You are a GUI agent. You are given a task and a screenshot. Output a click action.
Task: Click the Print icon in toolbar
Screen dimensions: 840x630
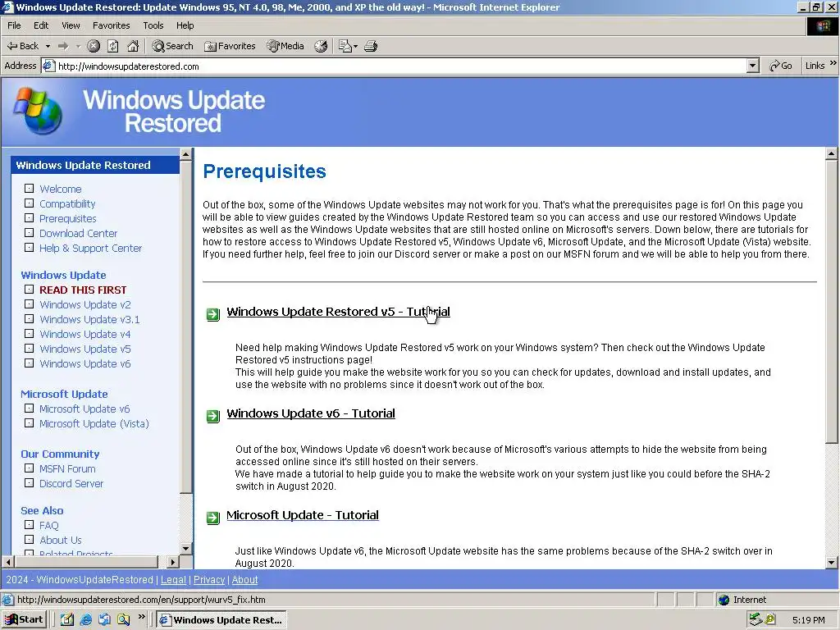371,46
